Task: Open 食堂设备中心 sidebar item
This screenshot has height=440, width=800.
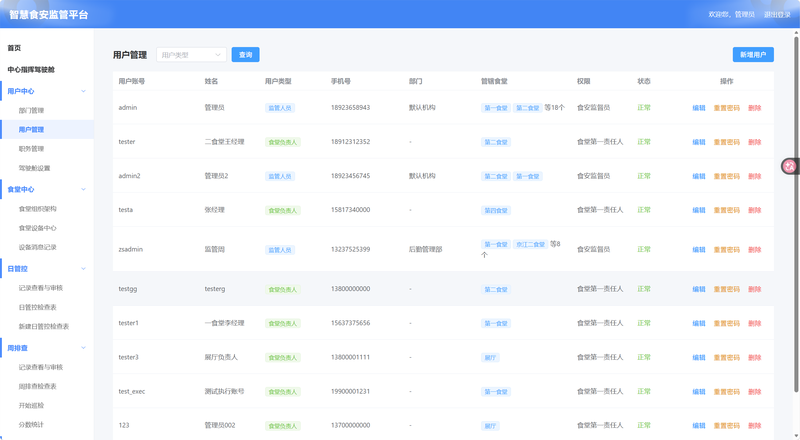Action: click(x=38, y=228)
